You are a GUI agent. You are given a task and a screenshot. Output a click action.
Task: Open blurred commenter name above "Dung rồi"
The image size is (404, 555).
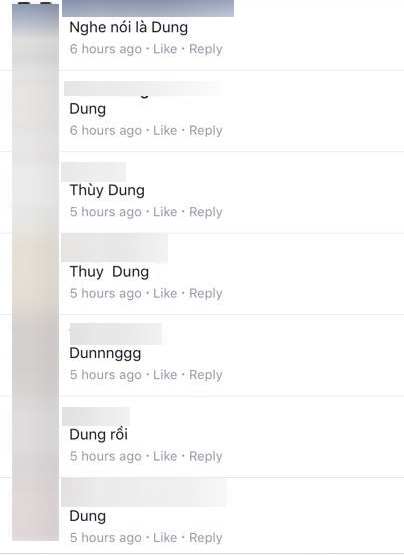point(96,416)
